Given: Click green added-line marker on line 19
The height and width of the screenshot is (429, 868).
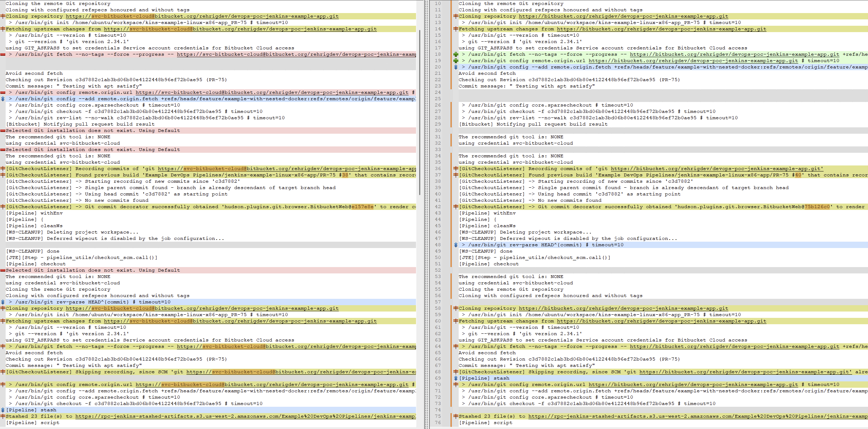Looking at the screenshot, I should point(456,61).
